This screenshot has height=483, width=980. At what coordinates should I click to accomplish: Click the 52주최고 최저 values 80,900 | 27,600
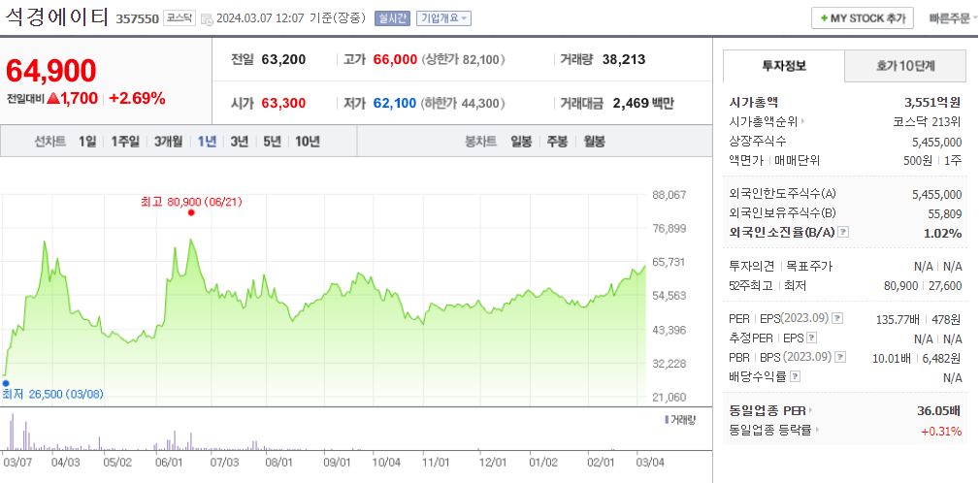point(923,285)
